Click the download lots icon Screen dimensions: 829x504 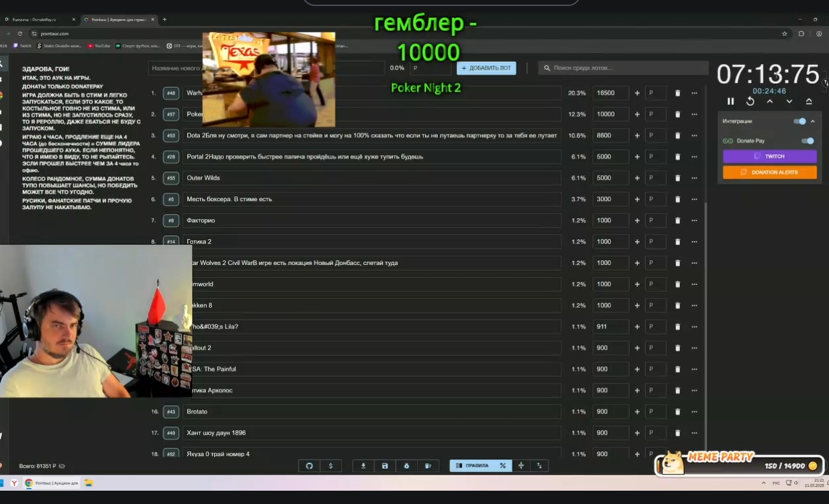pyautogui.click(x=364, y=466)
